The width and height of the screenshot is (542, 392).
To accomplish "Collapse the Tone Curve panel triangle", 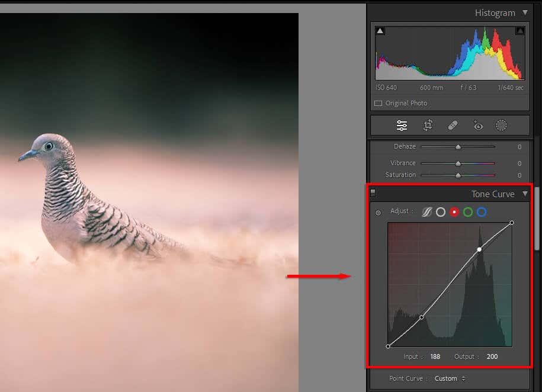I will point(525,194).
